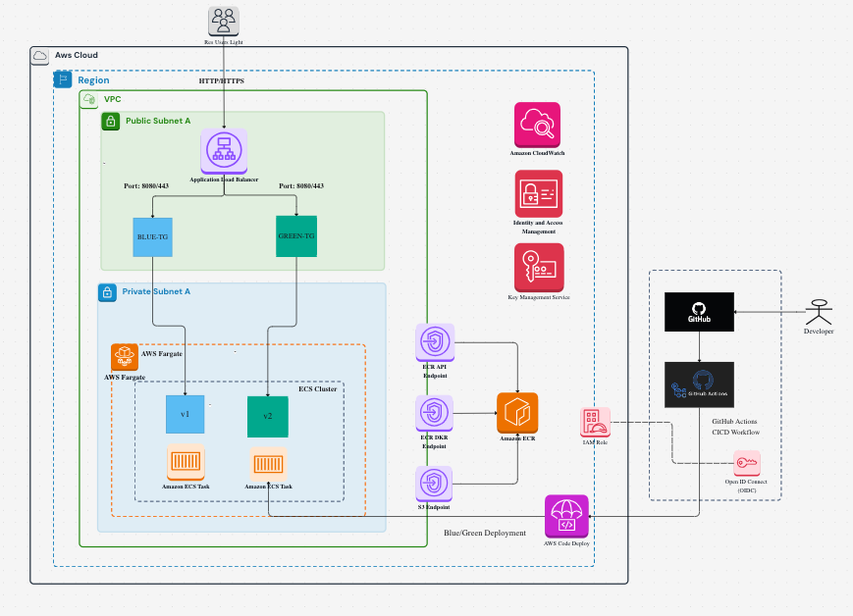Screen dimensions: 853x616
Task: Click the AWS Fargate icon
Action: (x=125, y=357)
